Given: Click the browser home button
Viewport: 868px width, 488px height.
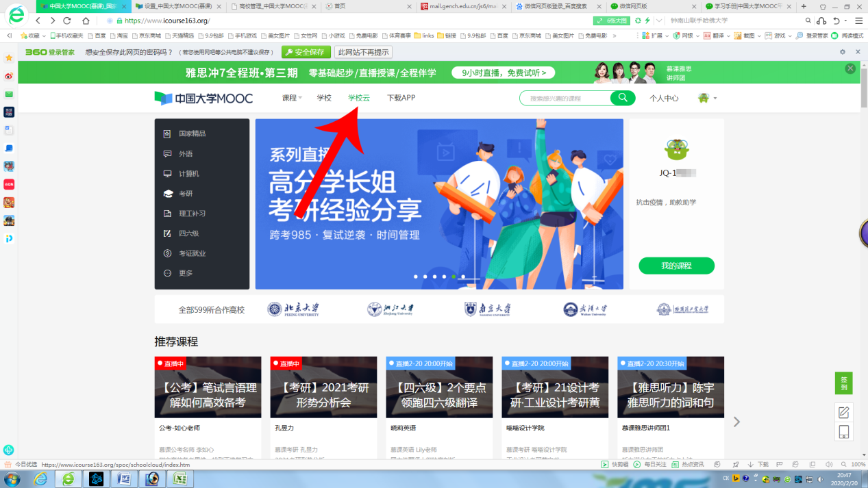Looking at the screenshot, I should click(86, 21).
